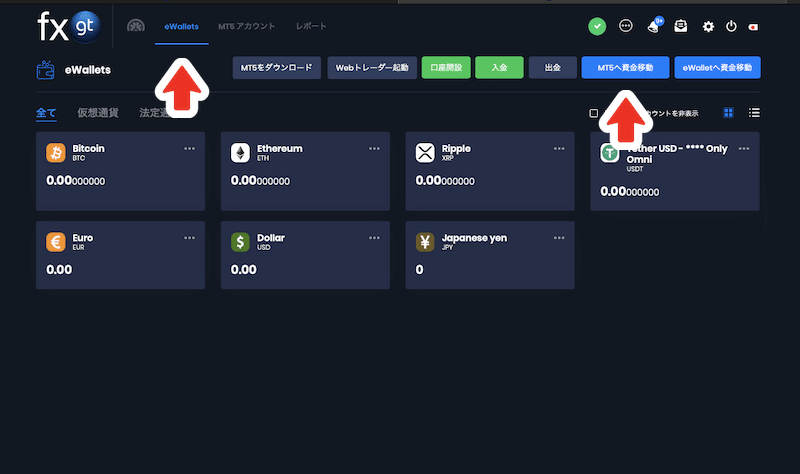Image resolution: width=800 pixels, height=474 pixels.
Task: Click the Ethereum coin icon
Action: tap(240, 153)
